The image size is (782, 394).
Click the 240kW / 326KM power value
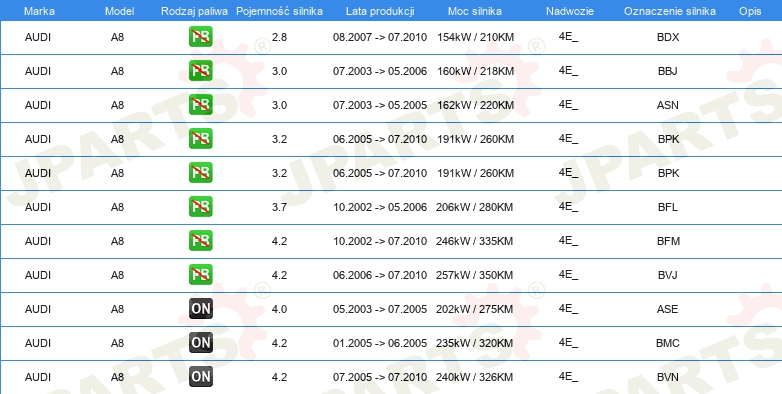[474, 377]
